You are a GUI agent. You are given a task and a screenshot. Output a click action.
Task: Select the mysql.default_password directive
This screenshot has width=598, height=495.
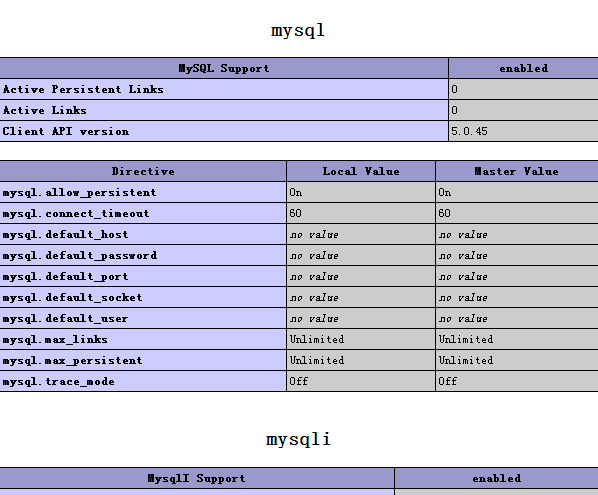[80, 256]
